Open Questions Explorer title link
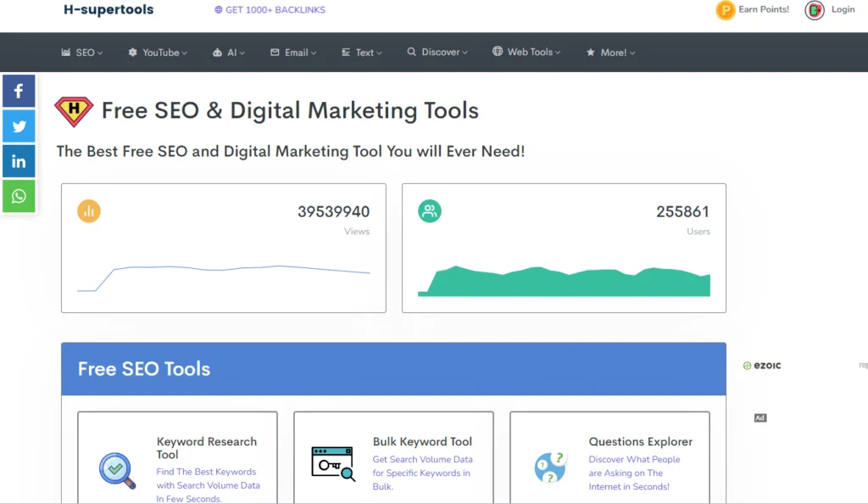The image size is (868, 504). 641,441
